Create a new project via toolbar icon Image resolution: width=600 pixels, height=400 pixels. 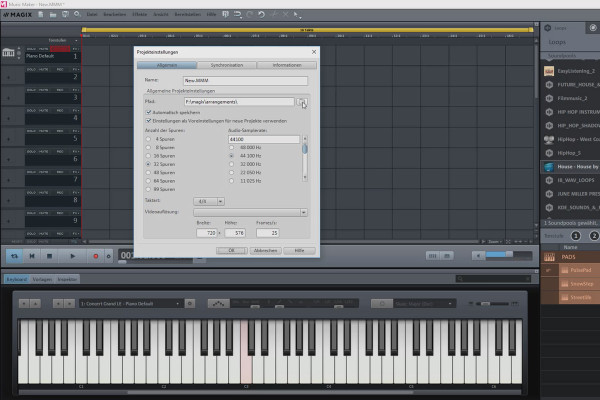41,15
